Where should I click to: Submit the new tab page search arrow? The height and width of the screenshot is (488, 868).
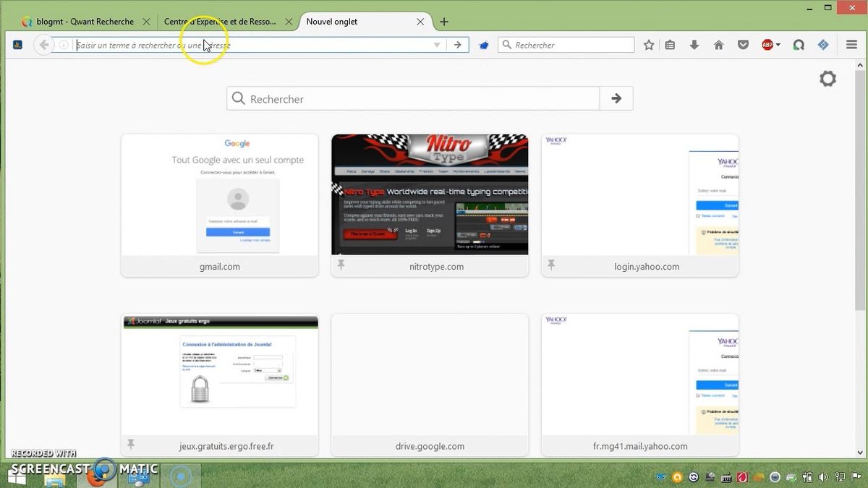[x=616, y=98]
